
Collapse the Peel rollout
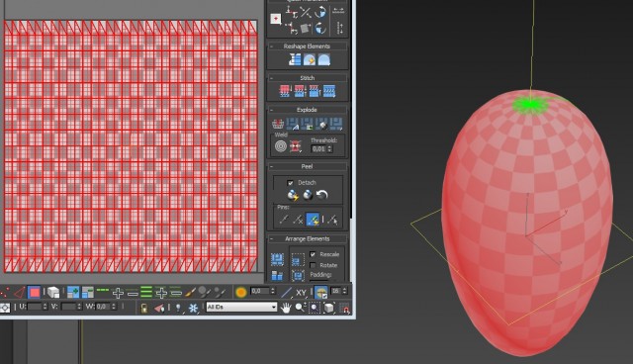(271, 166)
